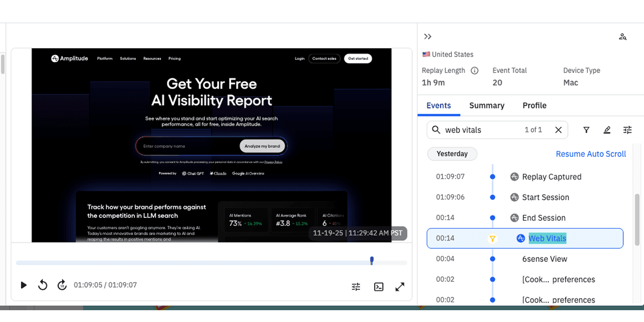The width and height of the screenshot is (644, 322).
Task: Open the event filter funnel icon
Action: coord(586,130)
